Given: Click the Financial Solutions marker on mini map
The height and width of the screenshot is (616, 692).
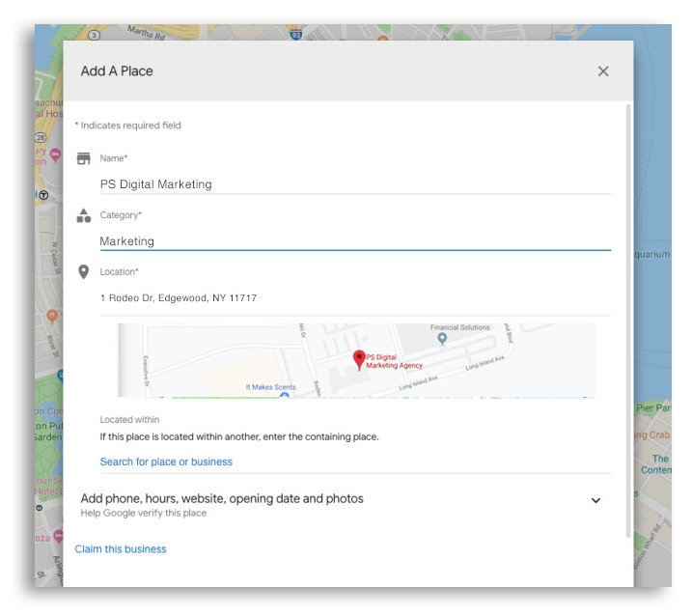Looking at the screenshot, I should (442, 338).
